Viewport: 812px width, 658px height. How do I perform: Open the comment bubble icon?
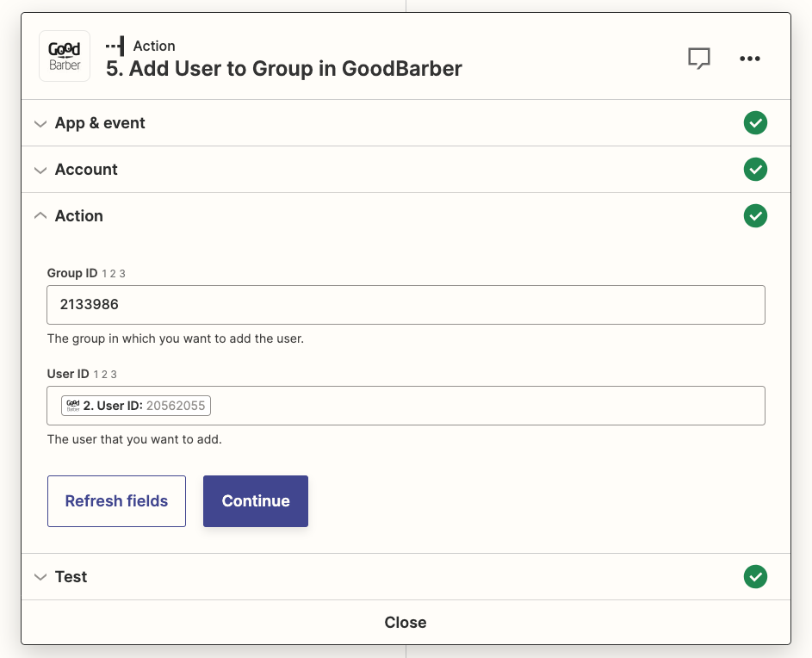[698, 59]
